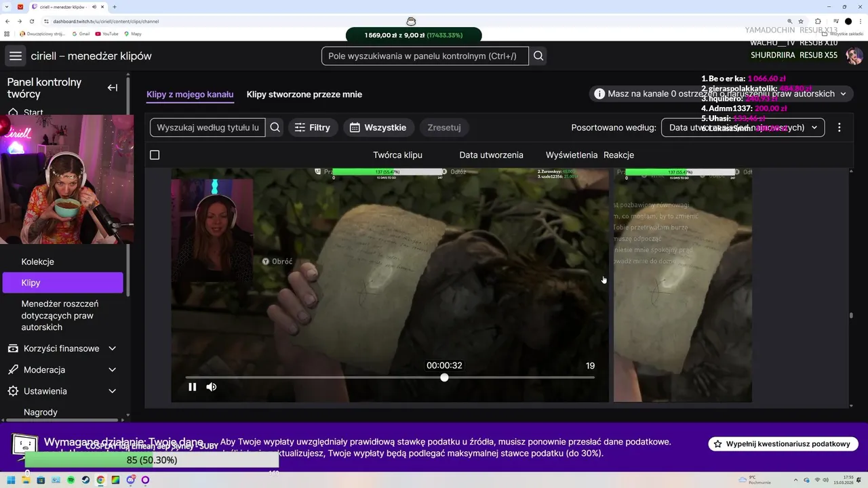Click the search magnifier beside the dashboard search field
Screen dimensions: 868x488
(x=538, y=56)
